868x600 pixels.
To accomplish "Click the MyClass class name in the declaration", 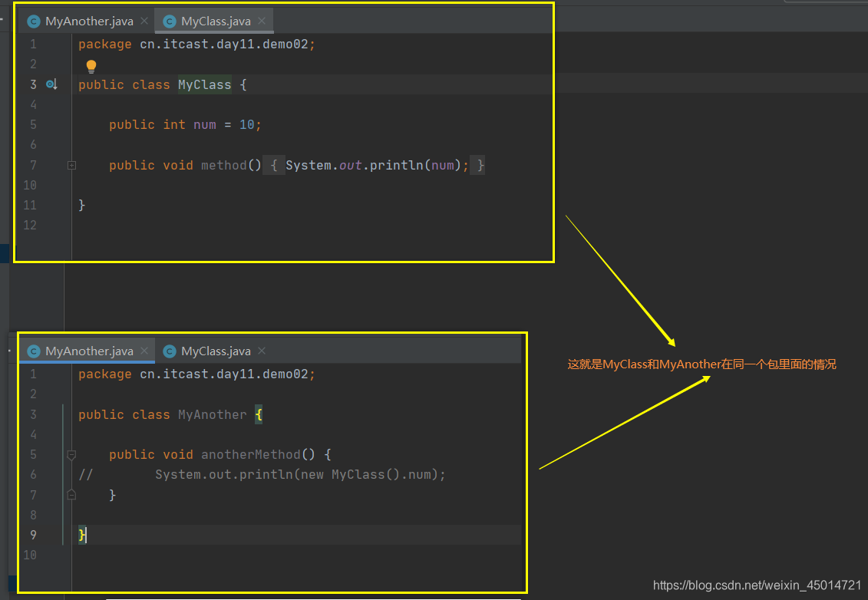I will point(204,84).
